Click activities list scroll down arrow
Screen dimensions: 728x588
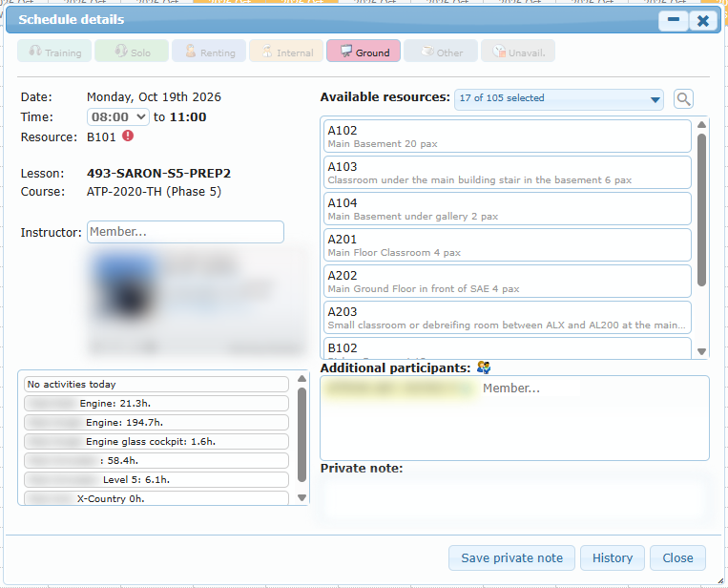click(x=302, y=497)
